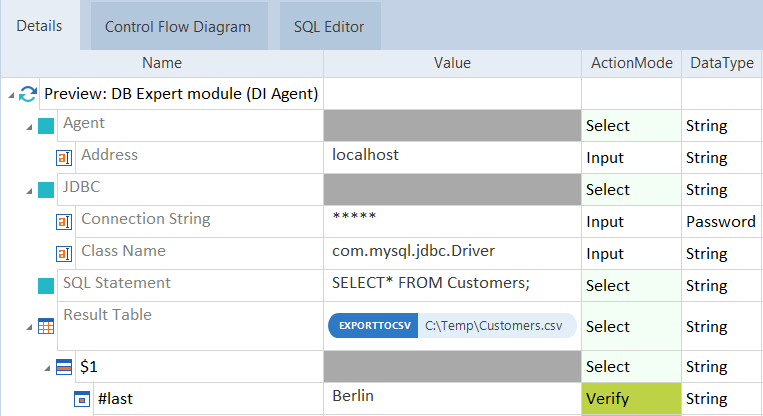Collapse the Preview: DB Expert module node

10,95
